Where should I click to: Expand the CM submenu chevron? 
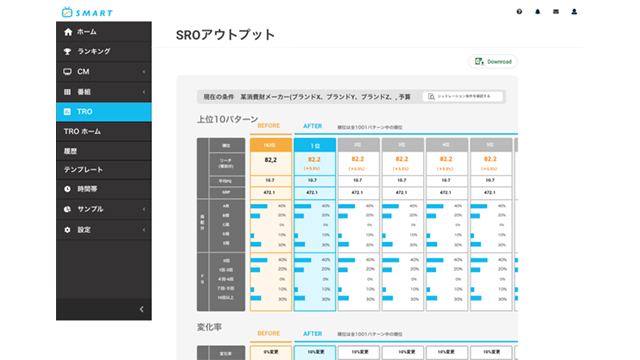[x=144, y=72]
